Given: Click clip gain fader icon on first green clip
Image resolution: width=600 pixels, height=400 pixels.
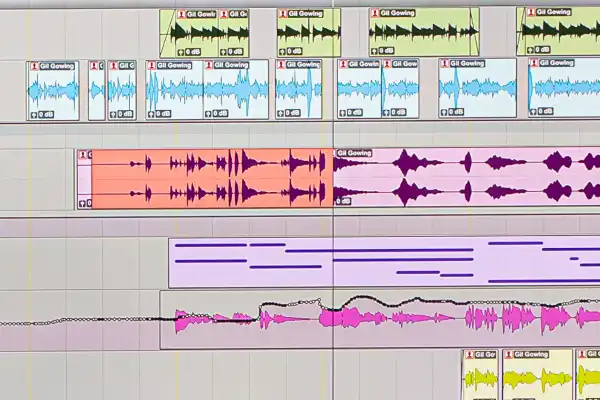Looking at the screenshot, I should 181,52.
